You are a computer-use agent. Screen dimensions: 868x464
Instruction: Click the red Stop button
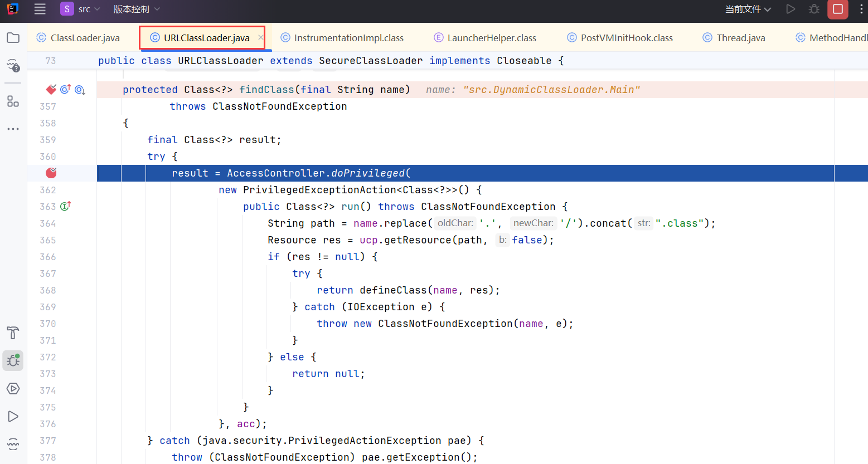837,9
